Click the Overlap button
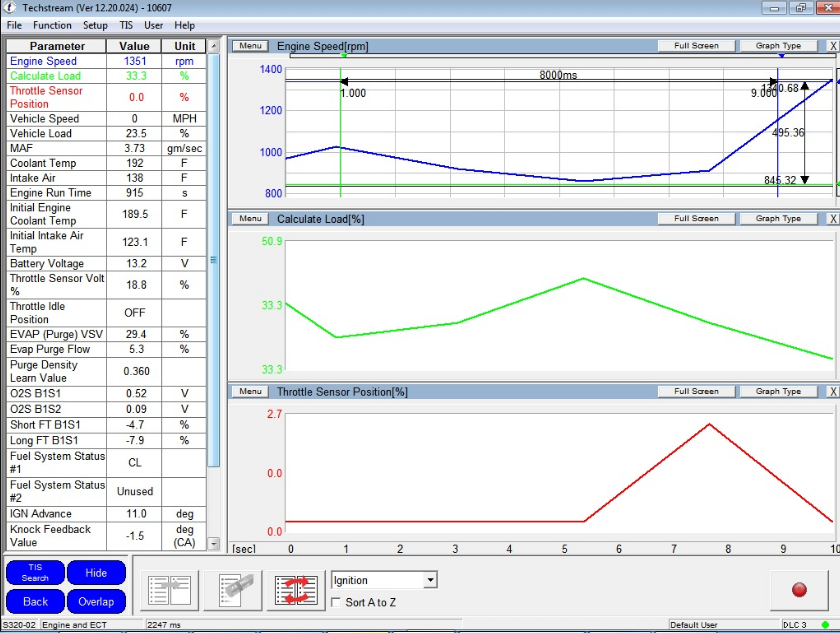 tap(96, 601)
